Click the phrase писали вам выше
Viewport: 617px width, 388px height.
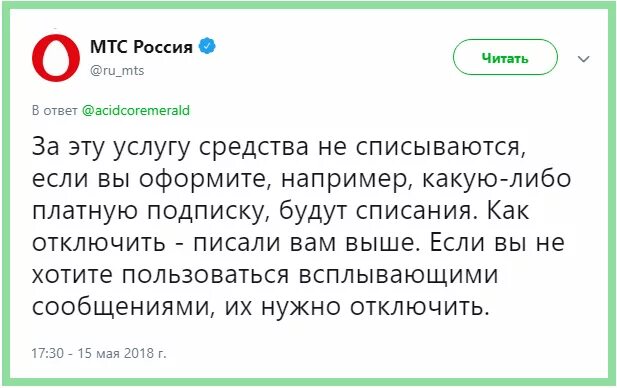[305, 242]
